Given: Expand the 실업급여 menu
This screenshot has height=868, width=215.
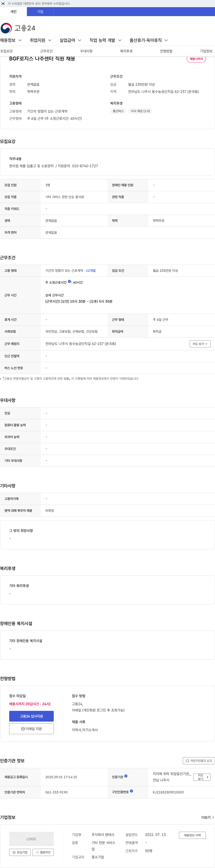Looking at the screenshot, I should (x=70, y=40).
